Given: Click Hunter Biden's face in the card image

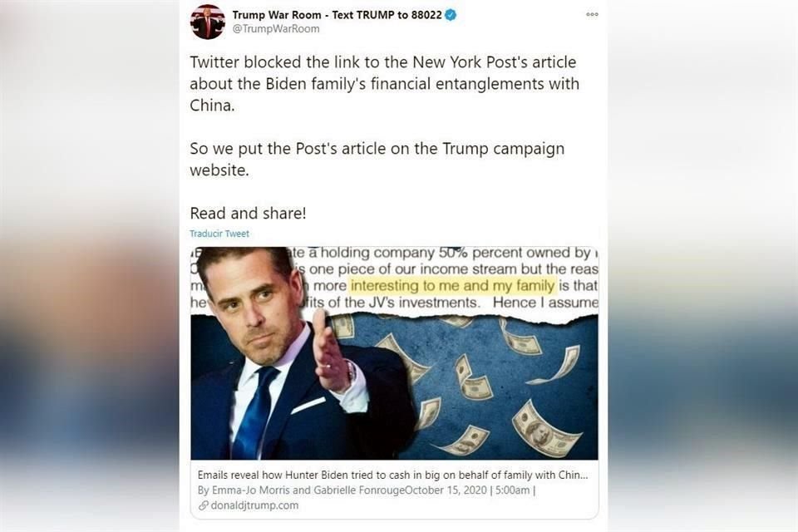Looking at the screenshot, I should click(255, 306).
